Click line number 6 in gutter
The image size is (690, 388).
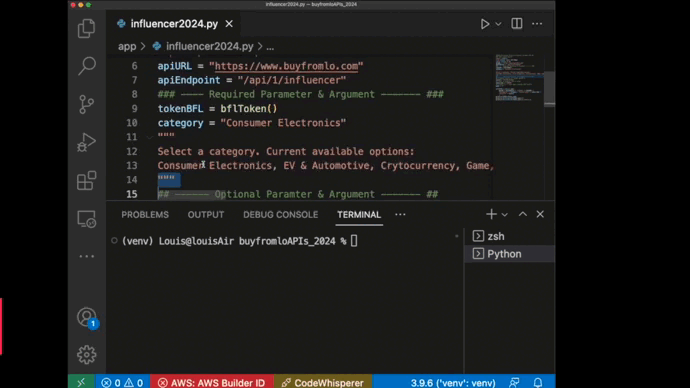[134, 66]
